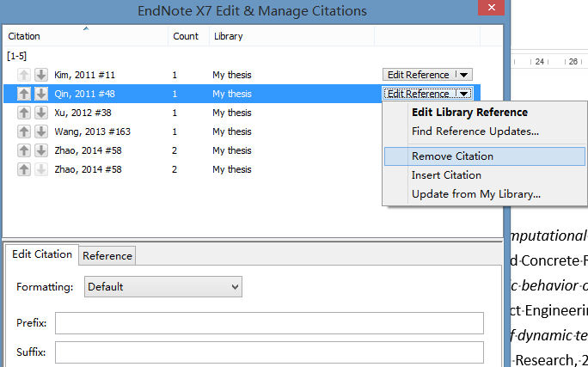Sort by the Library column header
588x367 pixels.
click(291, 36)
